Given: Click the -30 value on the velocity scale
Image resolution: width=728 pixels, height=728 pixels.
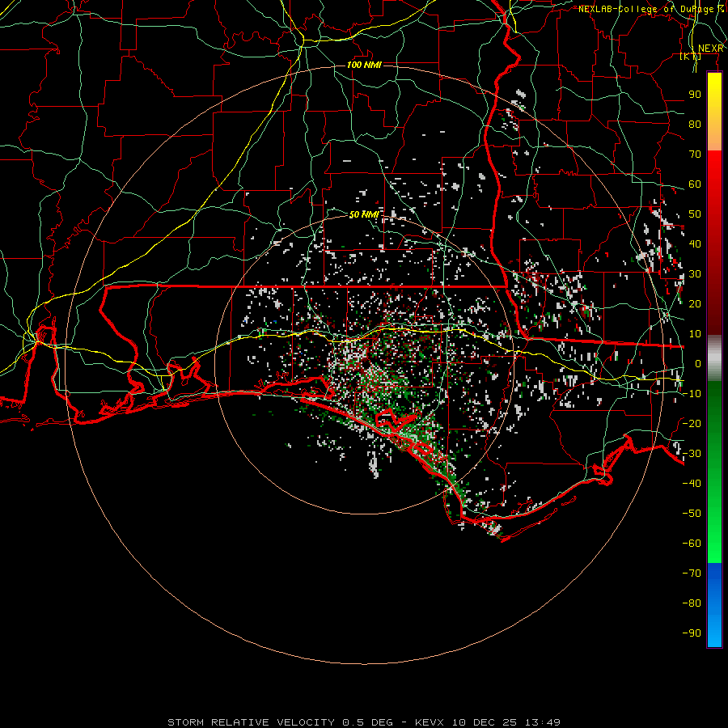Looking at the screenshot, I should (x=692, y=454).
